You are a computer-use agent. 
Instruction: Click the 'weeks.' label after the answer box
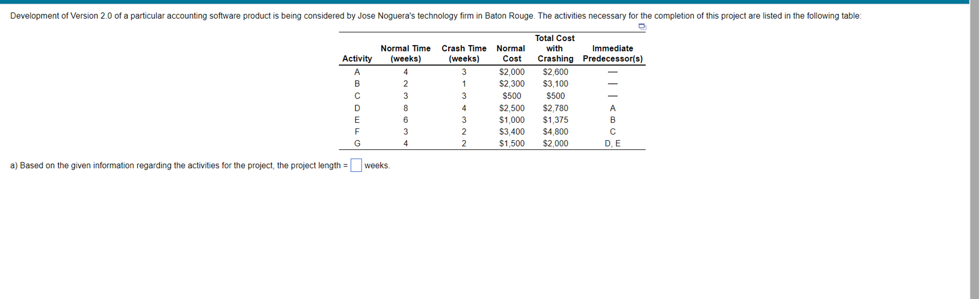tap(377, 165)
